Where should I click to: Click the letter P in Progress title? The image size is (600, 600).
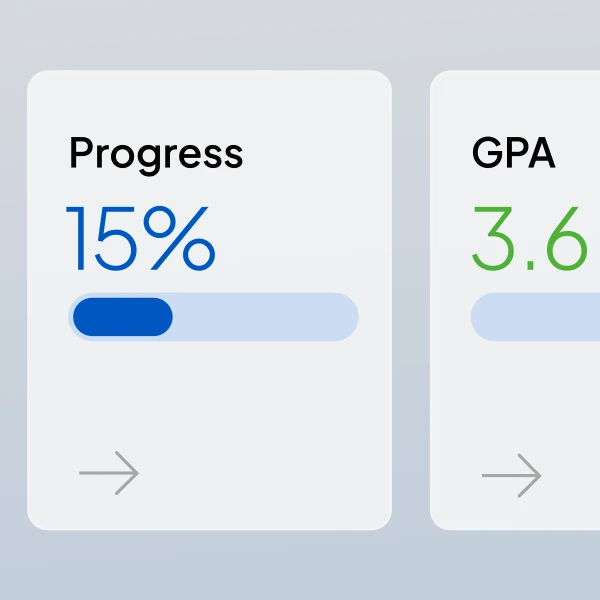(x=82, y=152)
